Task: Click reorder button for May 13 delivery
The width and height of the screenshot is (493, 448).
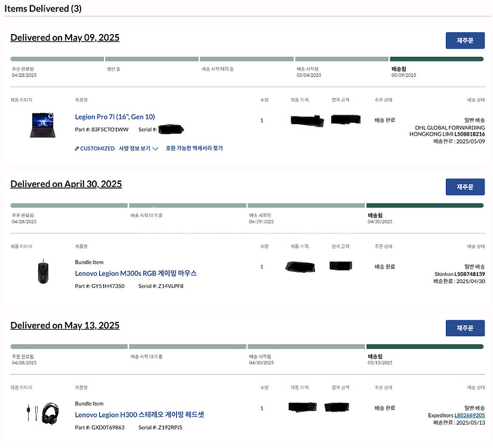Action: coord(465,328)
